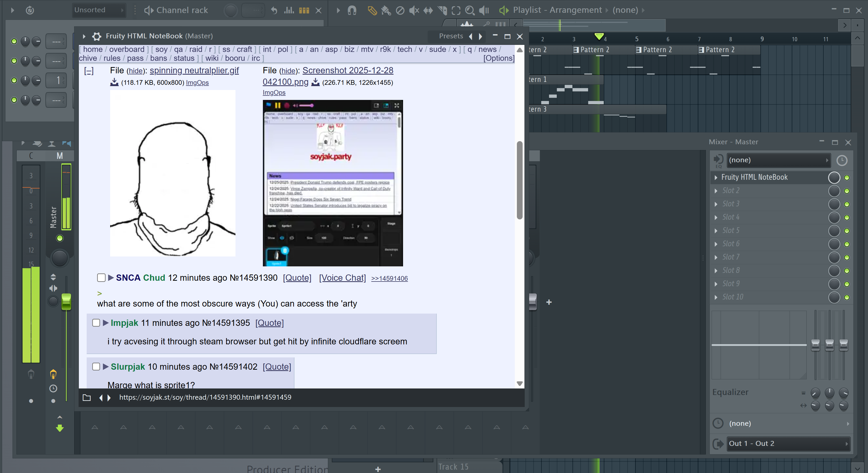The height and width of the screenshot is (473, 868).
Task: Select the Mute tool speaker icon
Action: tap(414, 10)
